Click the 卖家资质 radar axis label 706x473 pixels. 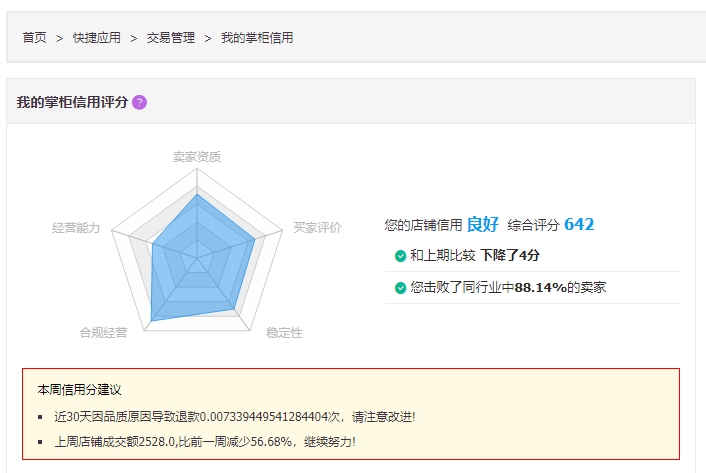197,157
